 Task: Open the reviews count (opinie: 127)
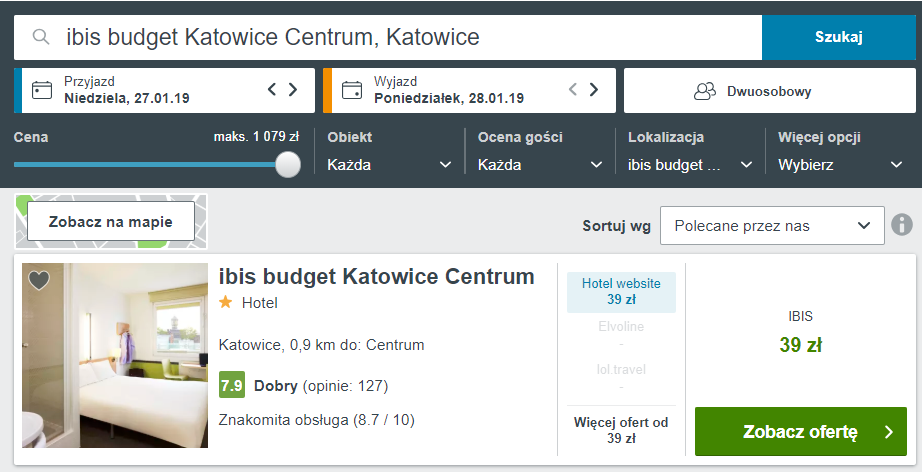(346, 386)
